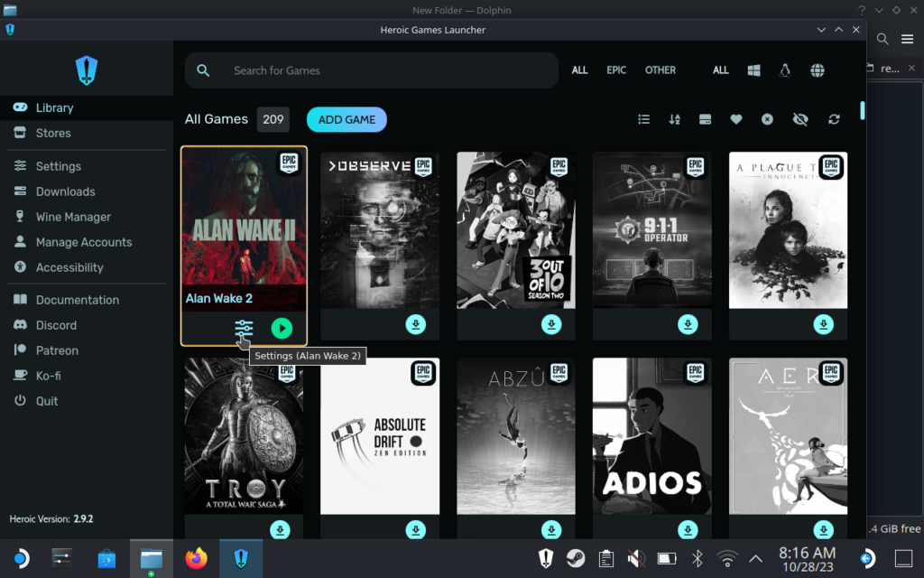
Task: Open the application launcher in taskbar
Action: [x=21, y=558]
